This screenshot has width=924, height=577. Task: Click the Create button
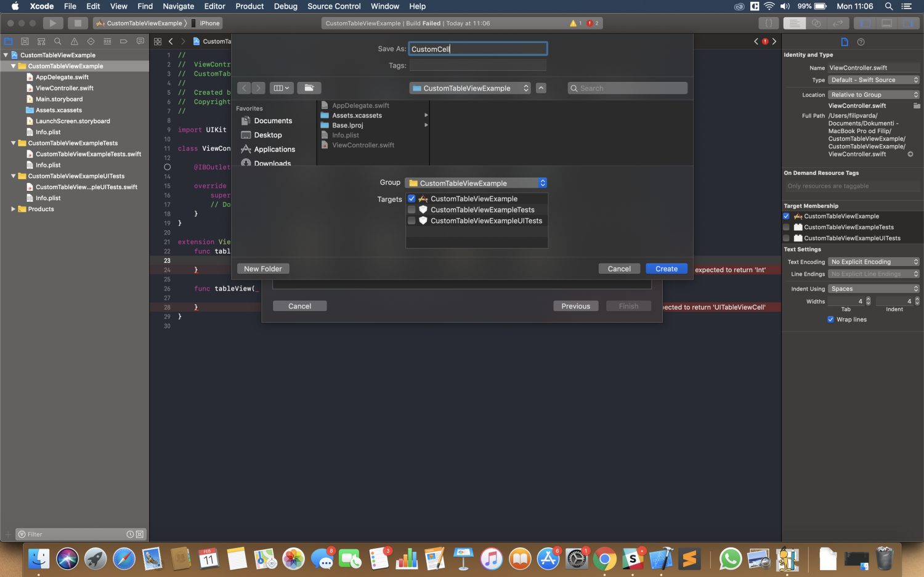tap(667, 269)
